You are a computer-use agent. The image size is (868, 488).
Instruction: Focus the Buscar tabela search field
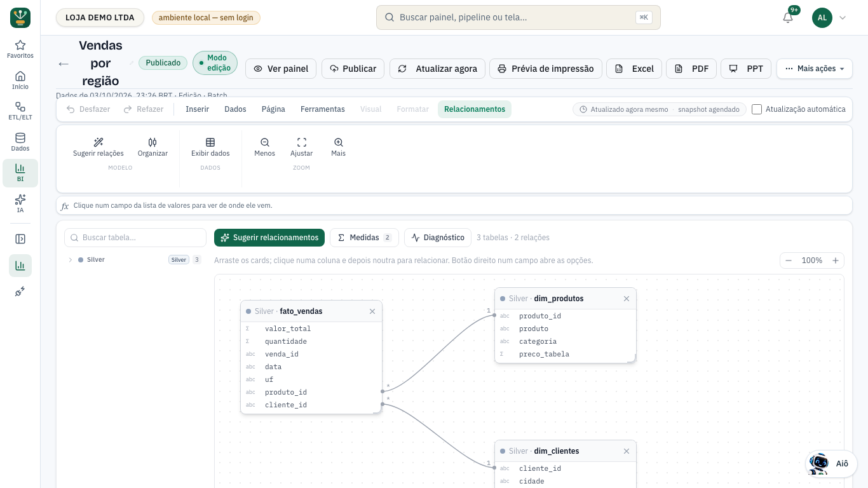(135, 238)
